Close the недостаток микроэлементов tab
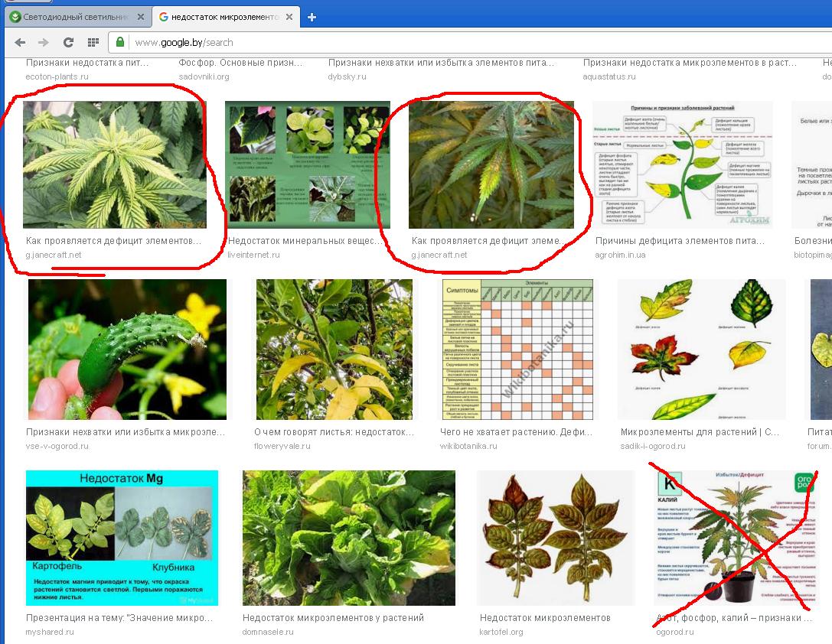This screenshot has width=832, height=644. click(x=292, y=17)
